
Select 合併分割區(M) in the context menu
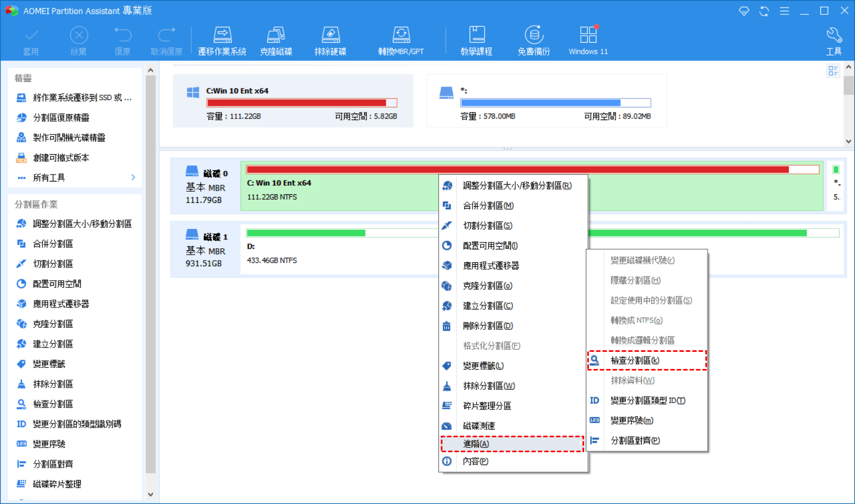tap(513, 206)
